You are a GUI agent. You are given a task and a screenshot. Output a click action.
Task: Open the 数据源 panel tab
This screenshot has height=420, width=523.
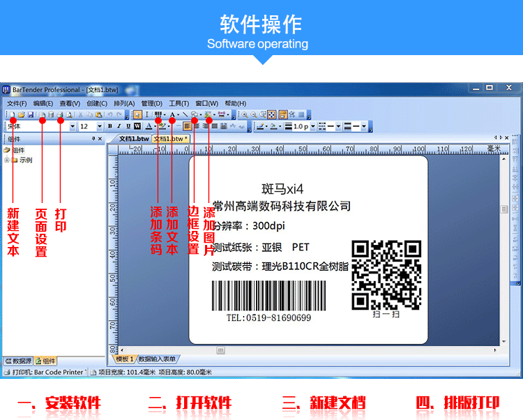pos(18,361)
